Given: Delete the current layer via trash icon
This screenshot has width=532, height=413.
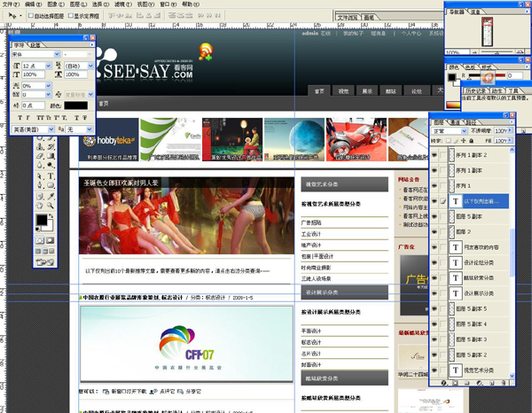Looking at the screenshot, I should 504,383.
